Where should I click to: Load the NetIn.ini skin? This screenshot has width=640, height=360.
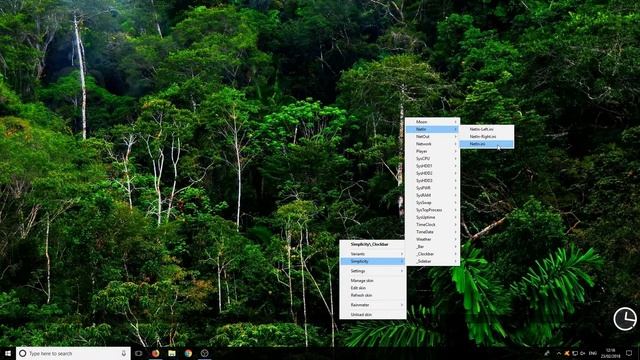[487, 144]
